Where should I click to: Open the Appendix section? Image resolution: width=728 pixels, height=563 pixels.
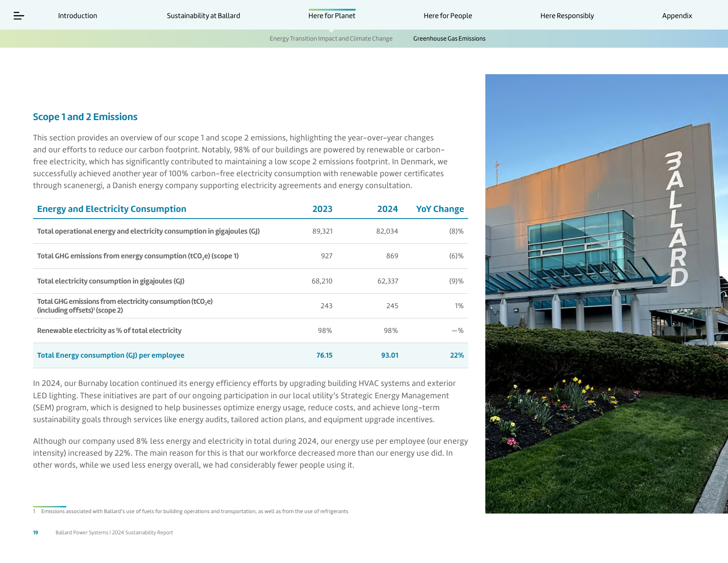click(x=677, y=16)
